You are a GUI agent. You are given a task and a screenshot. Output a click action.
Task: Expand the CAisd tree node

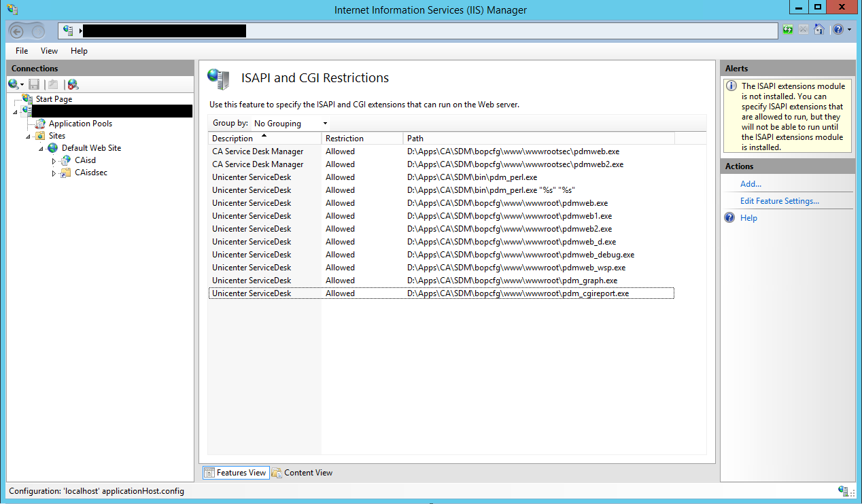tap(54, 161)
